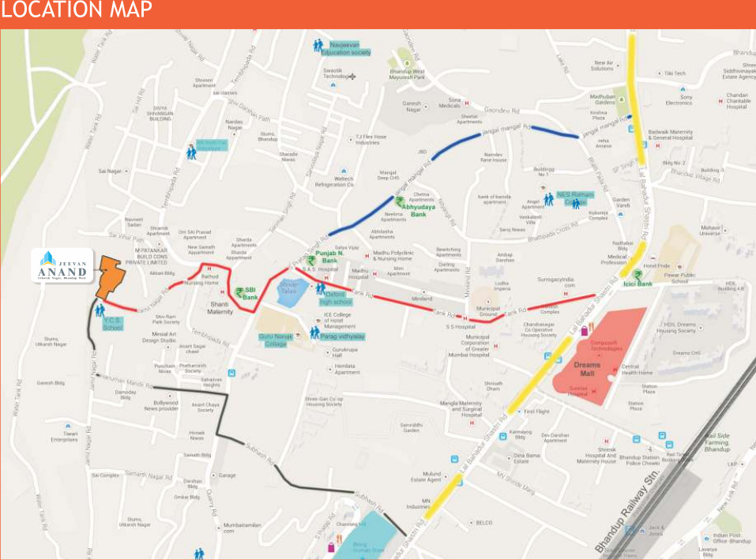The width and height of the screenshot is (756, 560).
Task: Select the Rail Side Farming, Bhandup label
Action: pos(717,442)
